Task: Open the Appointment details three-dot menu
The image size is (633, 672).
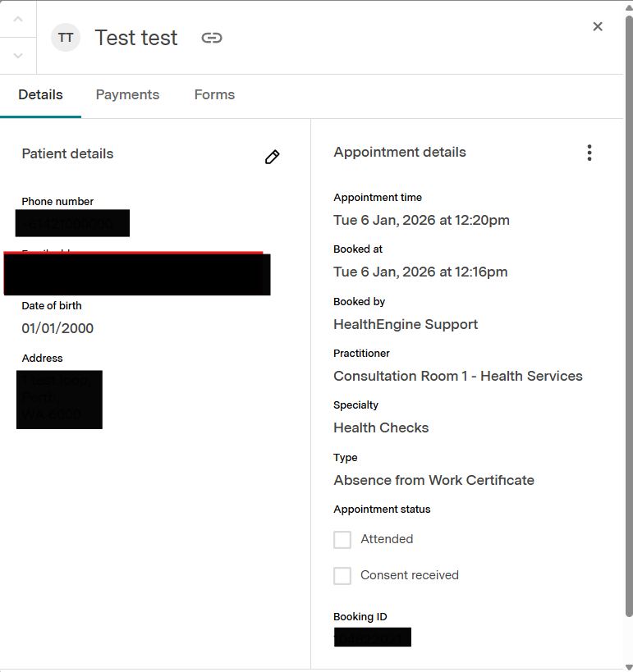Action: [589, 153]
